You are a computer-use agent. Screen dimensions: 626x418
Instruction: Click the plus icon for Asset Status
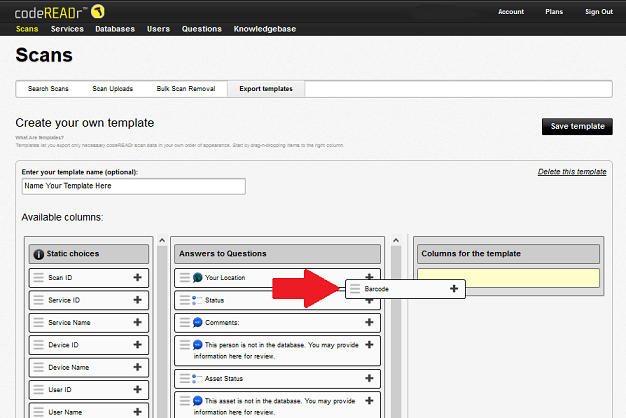tap(369, 378)
